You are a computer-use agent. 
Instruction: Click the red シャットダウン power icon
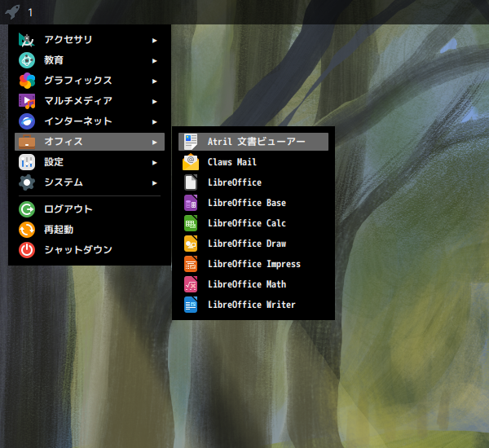[x=27, y=250]
